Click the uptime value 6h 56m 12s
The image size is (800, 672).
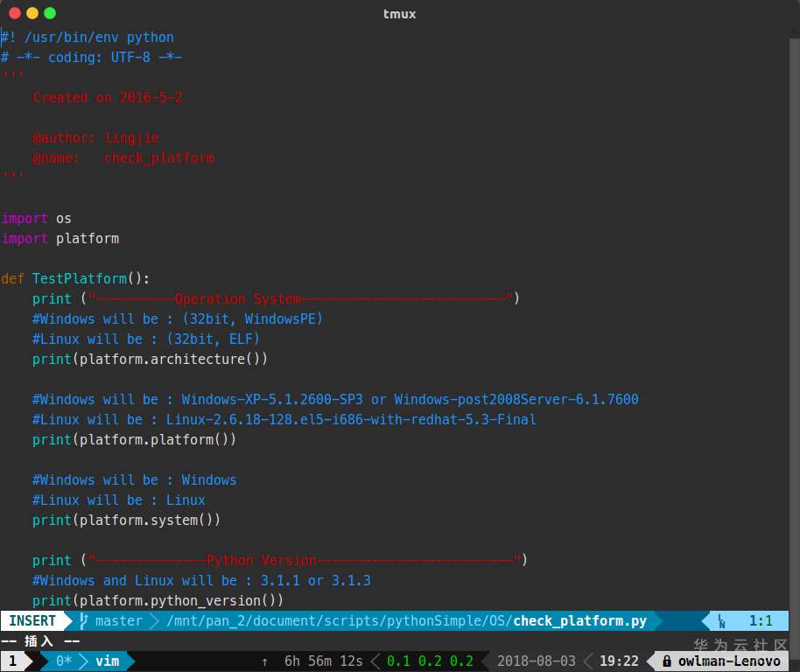(x=324, y=661)
